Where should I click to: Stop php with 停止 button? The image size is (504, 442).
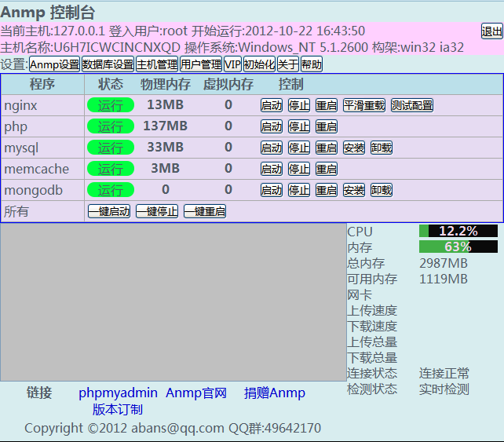(x=299, y=126)
